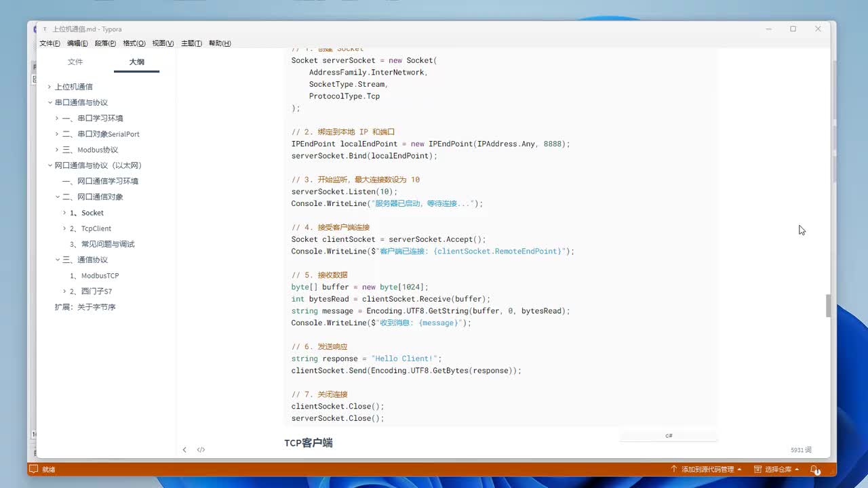Open the 主题(T) menu

click(191, 43)
